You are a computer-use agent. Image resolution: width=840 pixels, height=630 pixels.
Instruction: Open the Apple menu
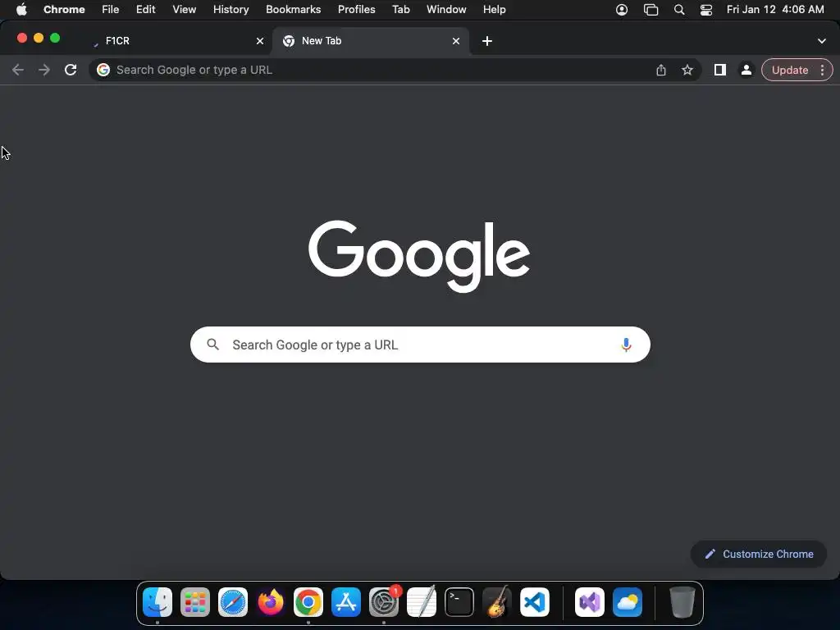click(21, 10)
